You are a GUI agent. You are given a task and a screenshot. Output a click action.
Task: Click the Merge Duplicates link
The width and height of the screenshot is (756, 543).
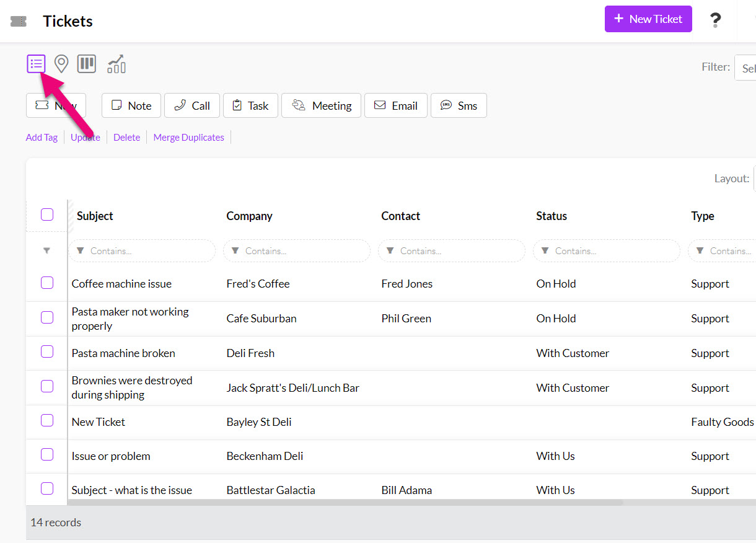(189, 138)
